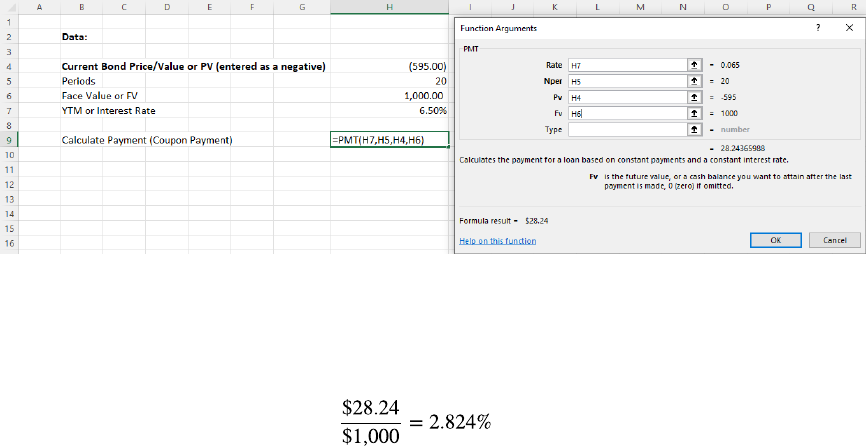Image resolution: width=866 pixels, height=446 pixels.
Task: Click the Pv argument text box
Action: coord(625,98)
